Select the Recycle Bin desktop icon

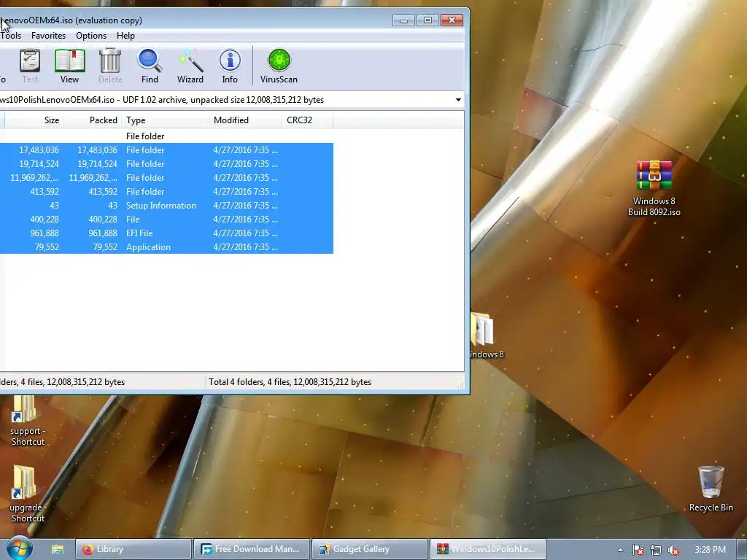click(x=711, y=489)
